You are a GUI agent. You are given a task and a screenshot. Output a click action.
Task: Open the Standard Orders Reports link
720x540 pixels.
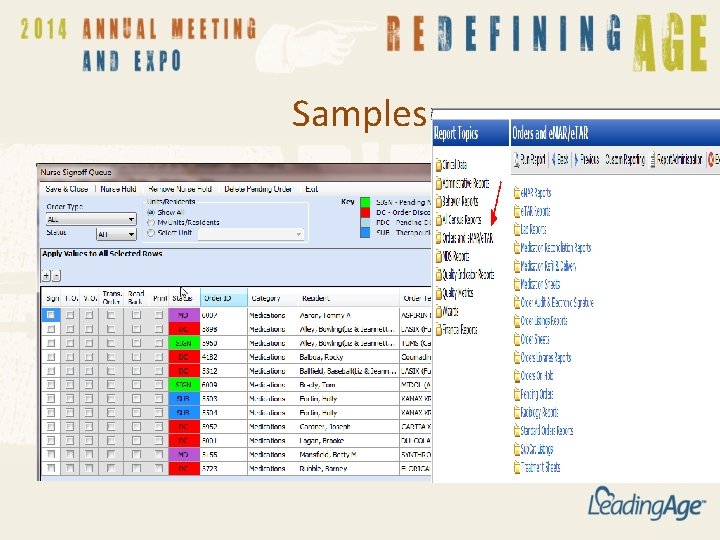tap(547, 431)
